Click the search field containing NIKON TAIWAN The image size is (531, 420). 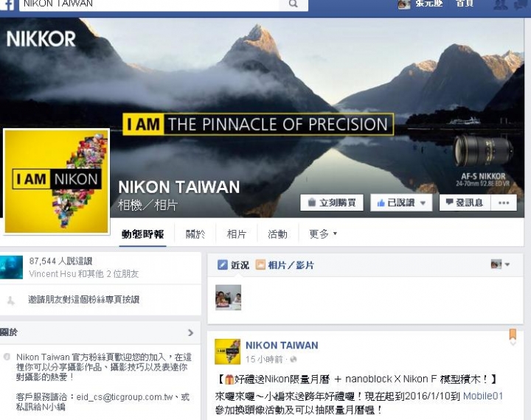tap(149, 4)
